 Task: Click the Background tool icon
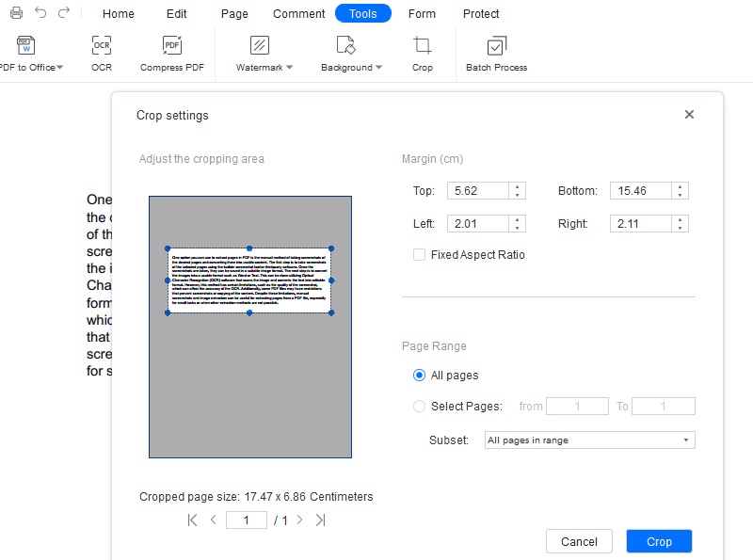[346, 45]
